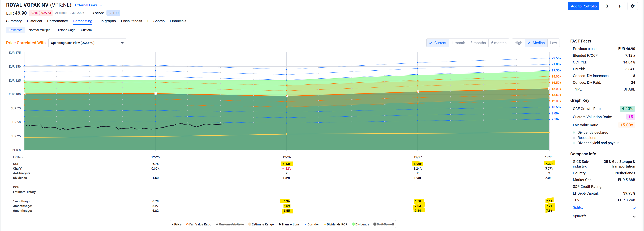Select the Median estimate toggle
Screen dimensions: 644x231
point(536,43)
